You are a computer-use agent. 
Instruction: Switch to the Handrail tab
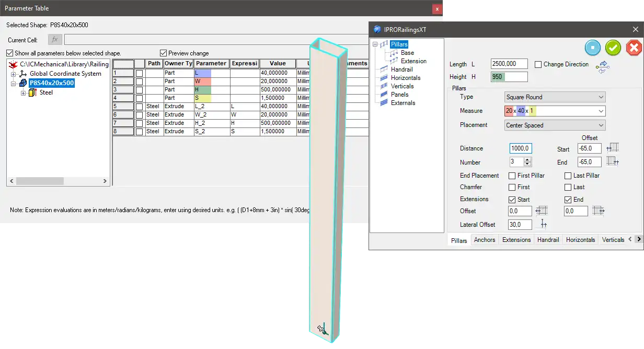(548, 240)
